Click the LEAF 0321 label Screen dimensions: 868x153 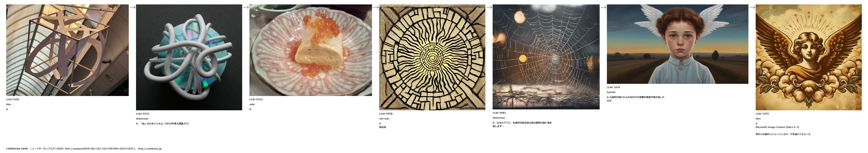(143, 114)
